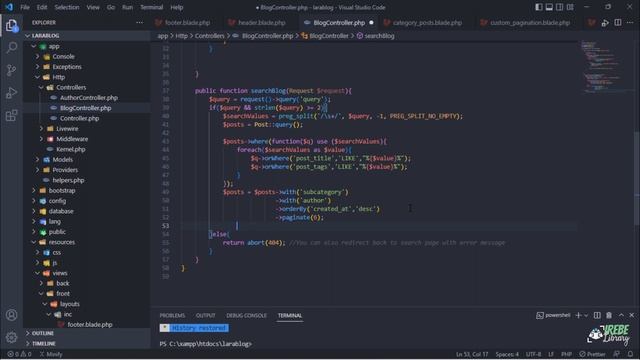640x360 pixels.
Task: Open the Run and Debug view
Action: [x=11, y=93]
